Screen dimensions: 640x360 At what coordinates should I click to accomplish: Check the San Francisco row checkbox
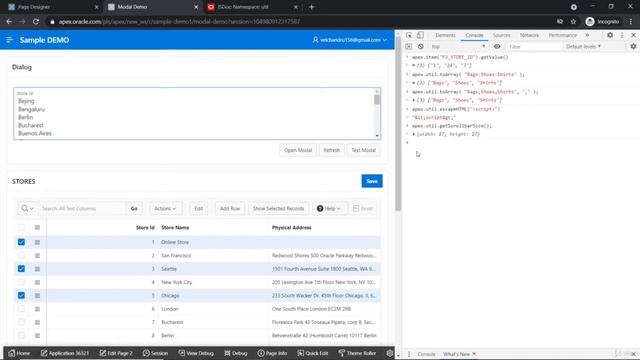pos(21,256)
